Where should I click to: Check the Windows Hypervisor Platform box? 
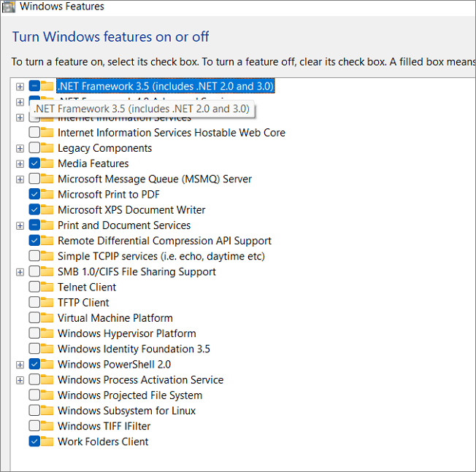(34, 333)
